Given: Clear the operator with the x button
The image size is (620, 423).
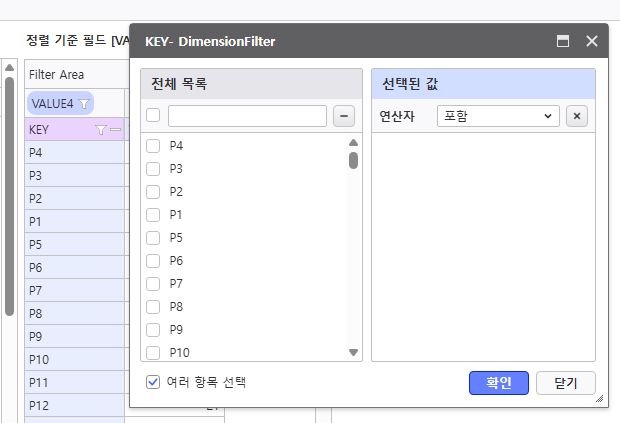Looking at the screenshot, I should pos(576,116).
